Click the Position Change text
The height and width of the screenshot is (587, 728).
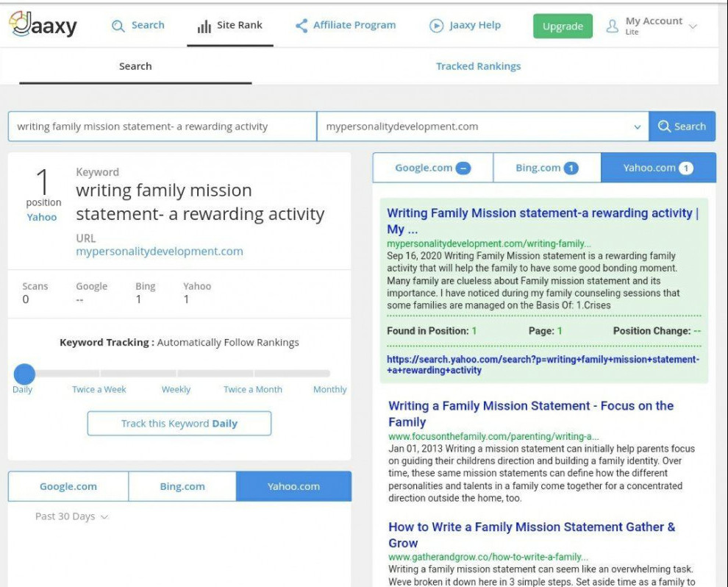click(x=657, y=331)
